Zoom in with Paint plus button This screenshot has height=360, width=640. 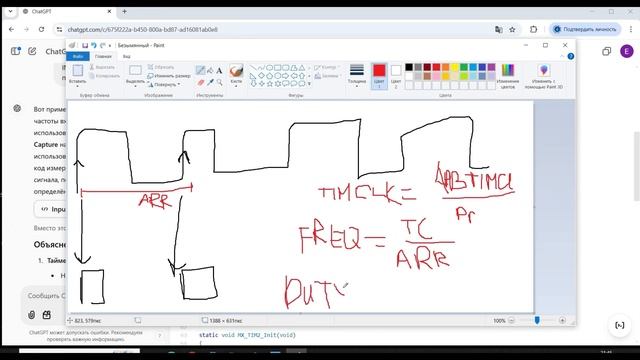562,320
